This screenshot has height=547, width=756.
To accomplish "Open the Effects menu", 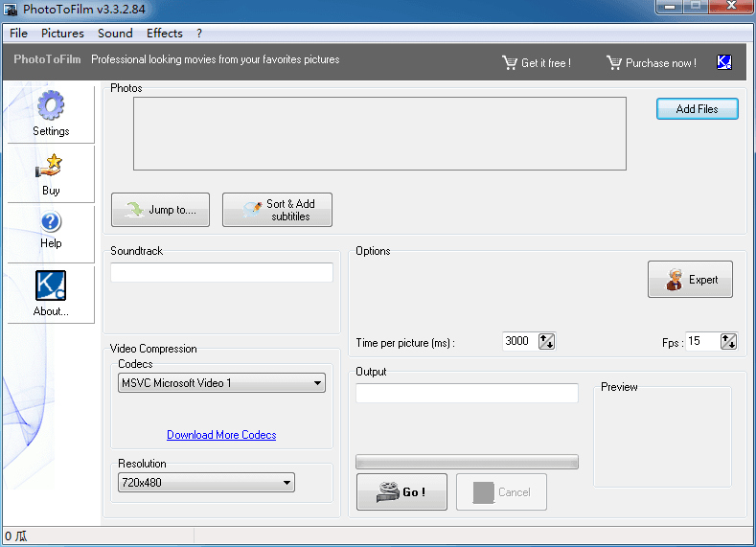I will pyautogui.click(x=164, y=33).
